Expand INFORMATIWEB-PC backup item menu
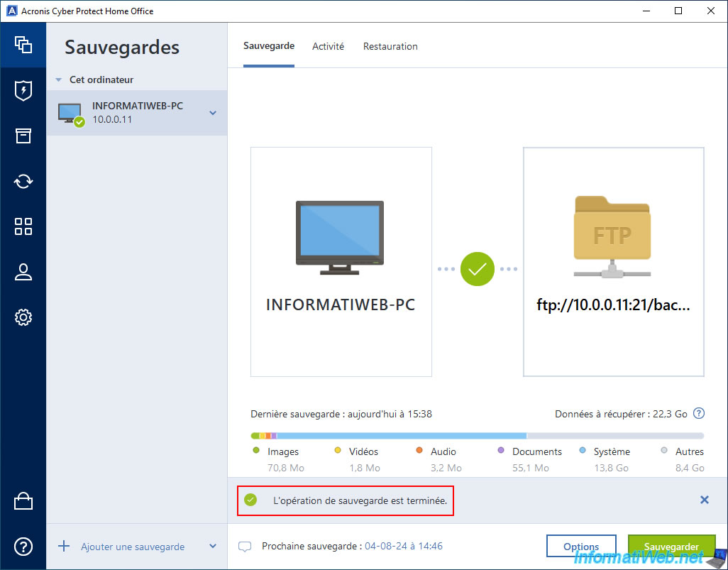This screenshot has height=570, width=728. pyautogui.click(x=213, y=113)
